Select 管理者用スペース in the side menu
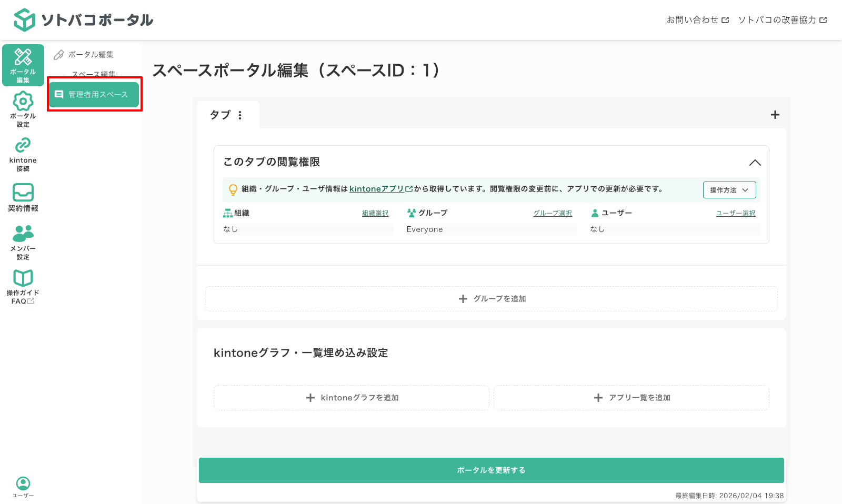Viewport: 842px width, 504px height. point(94,95)
